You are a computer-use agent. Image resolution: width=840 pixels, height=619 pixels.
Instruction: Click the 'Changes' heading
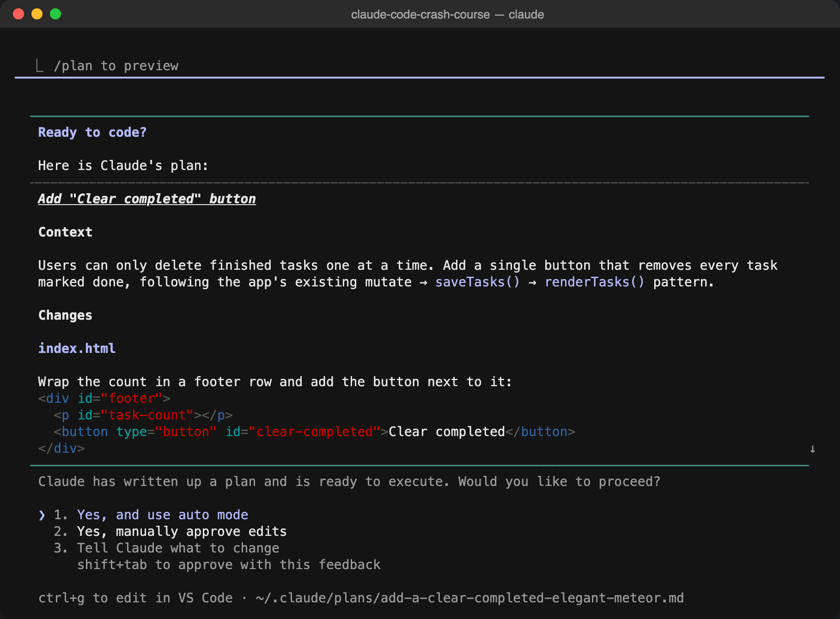point(65,315)
